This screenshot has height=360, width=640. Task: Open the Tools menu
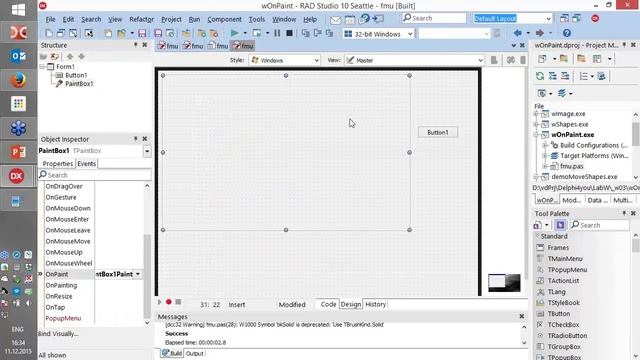256,19
